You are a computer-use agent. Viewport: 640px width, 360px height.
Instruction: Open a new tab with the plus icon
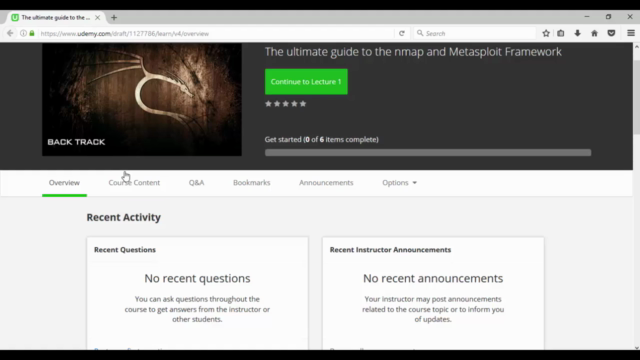pyautogui.click(x=114, y=18)
